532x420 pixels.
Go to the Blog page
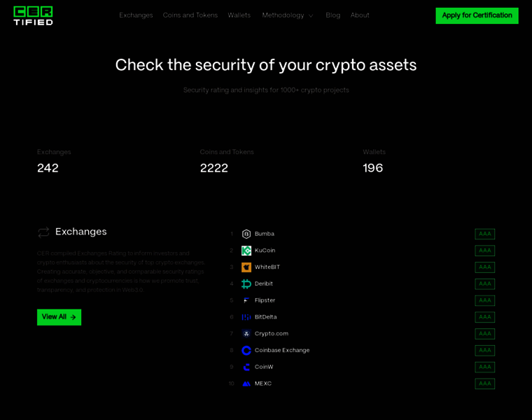pyautogui.click(x=332, y=15)
